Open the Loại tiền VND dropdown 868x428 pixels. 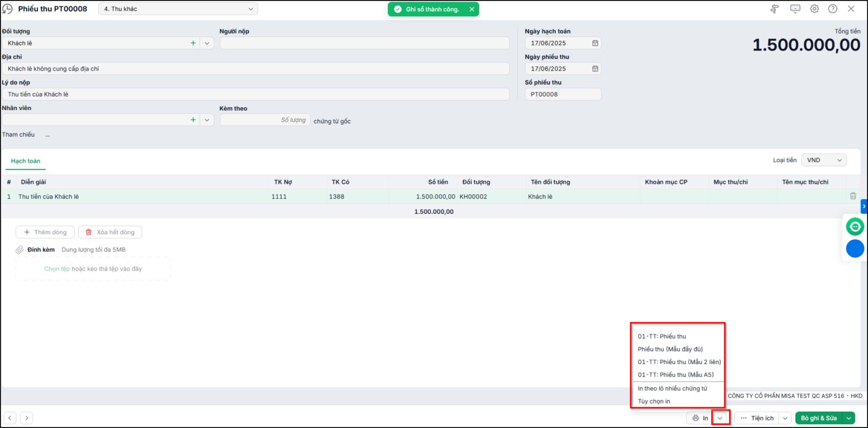coord(824,160)
